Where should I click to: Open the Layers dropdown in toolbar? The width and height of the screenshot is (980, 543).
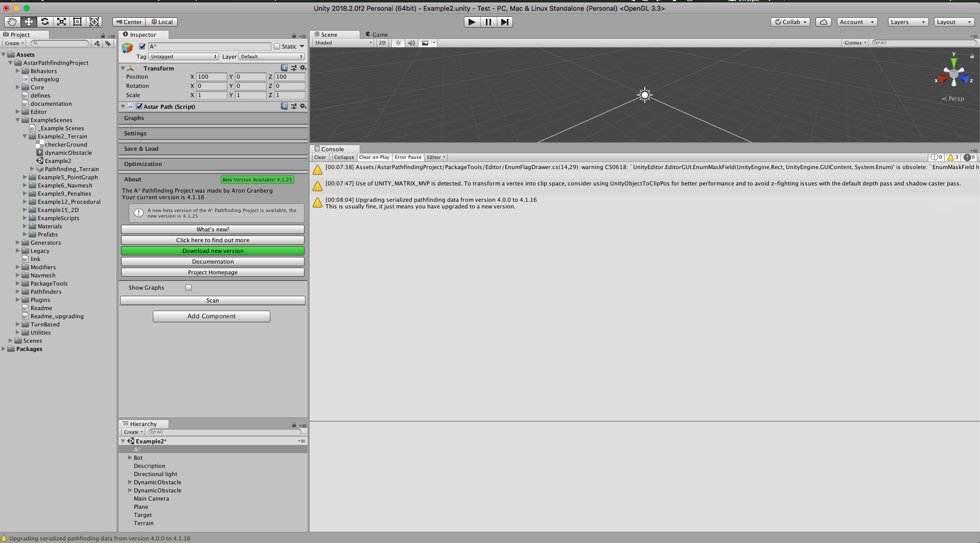(908, 22)
